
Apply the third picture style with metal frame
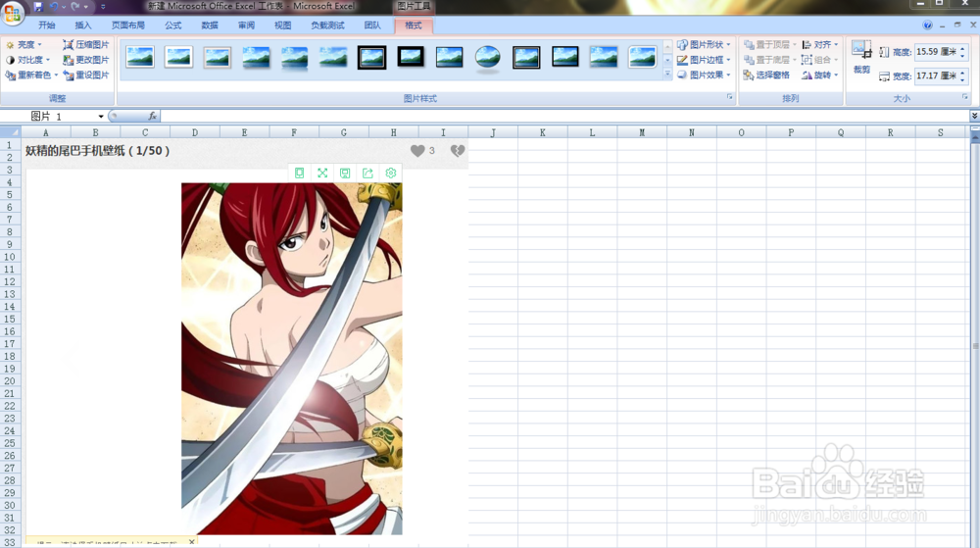click(x=218, y=58)
